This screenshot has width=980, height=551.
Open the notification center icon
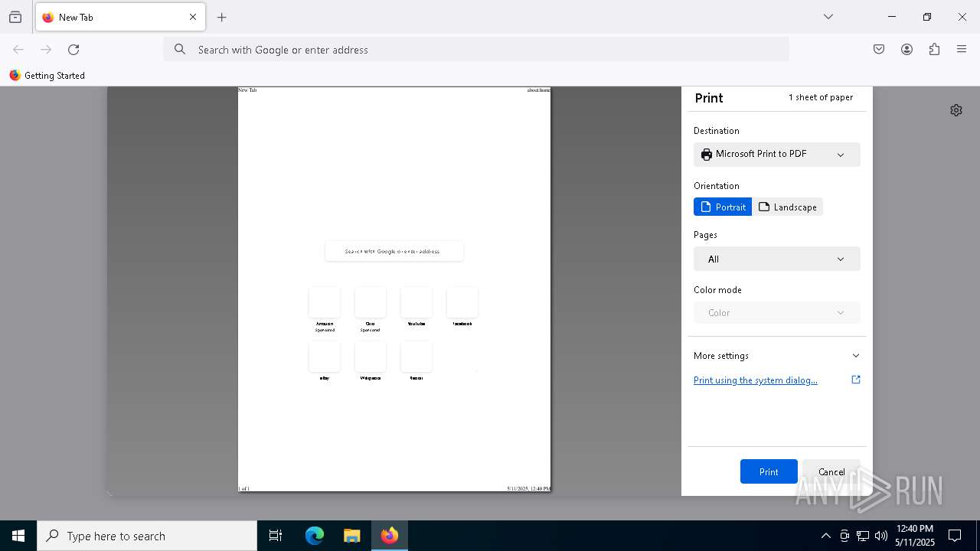pos(955,536)
